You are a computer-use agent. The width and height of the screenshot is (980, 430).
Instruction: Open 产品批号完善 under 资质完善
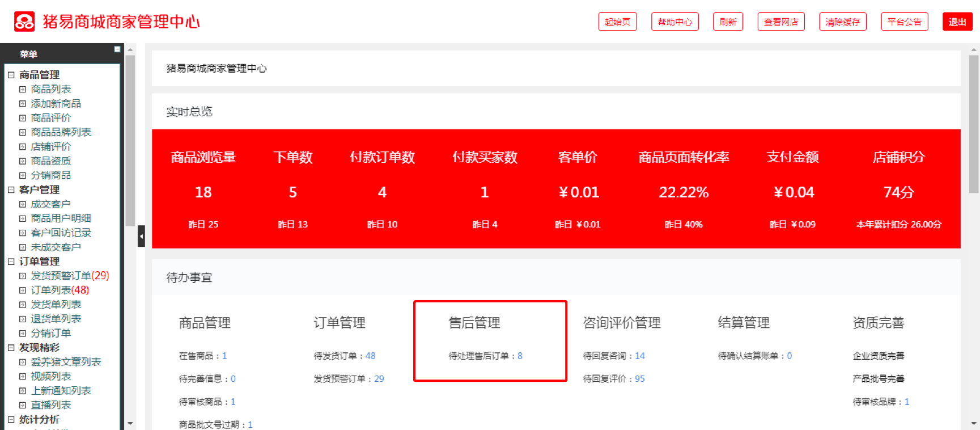(879, 379)
